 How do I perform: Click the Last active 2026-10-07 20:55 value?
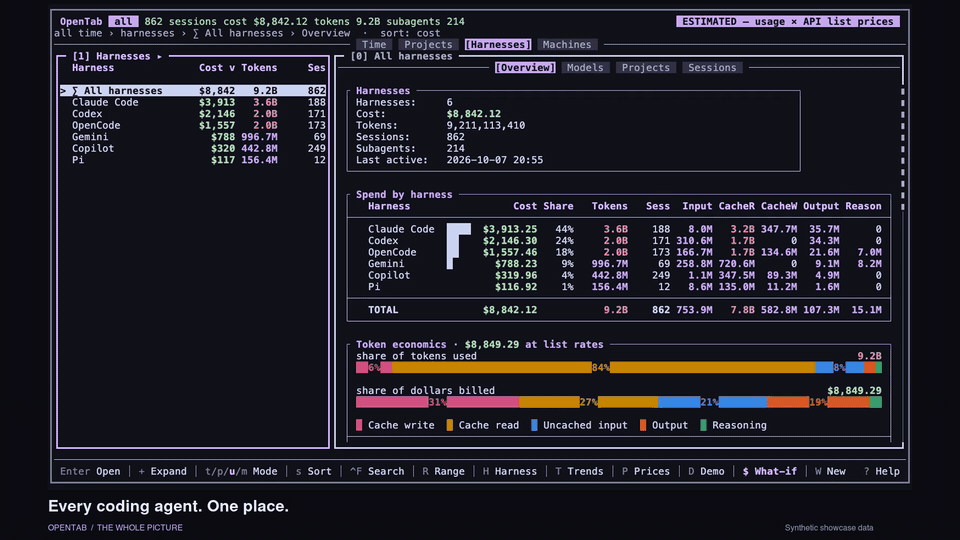(x=495, y=160)
